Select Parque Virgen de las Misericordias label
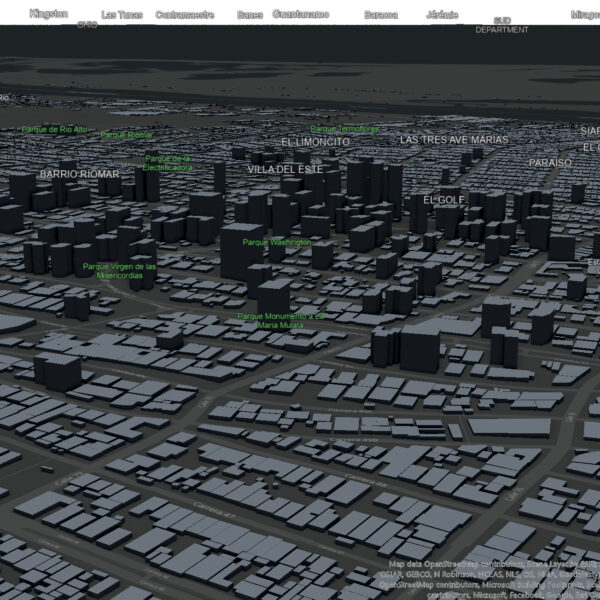 click(119, 271)
